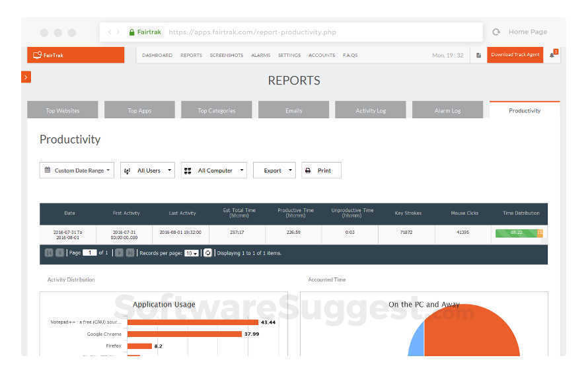
Task: Sort by Key Strokes column header
Action: tap(408, 213)
